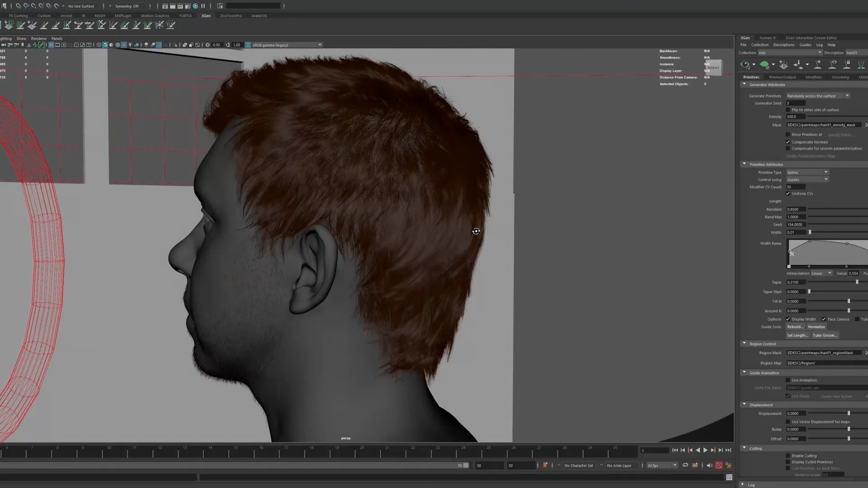Go to start of playback range
The width and height of the screenshot is (868, 488).
(x=675, y=450)
